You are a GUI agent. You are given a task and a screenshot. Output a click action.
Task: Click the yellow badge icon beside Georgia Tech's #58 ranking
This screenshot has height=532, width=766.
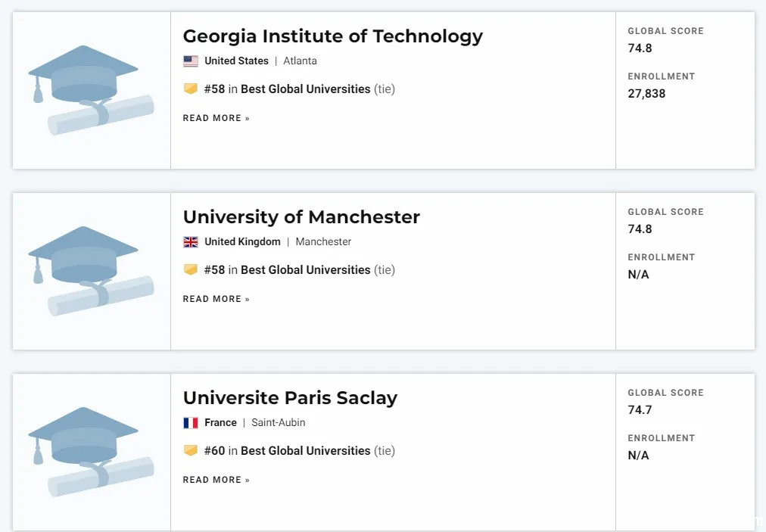[191, 89]
